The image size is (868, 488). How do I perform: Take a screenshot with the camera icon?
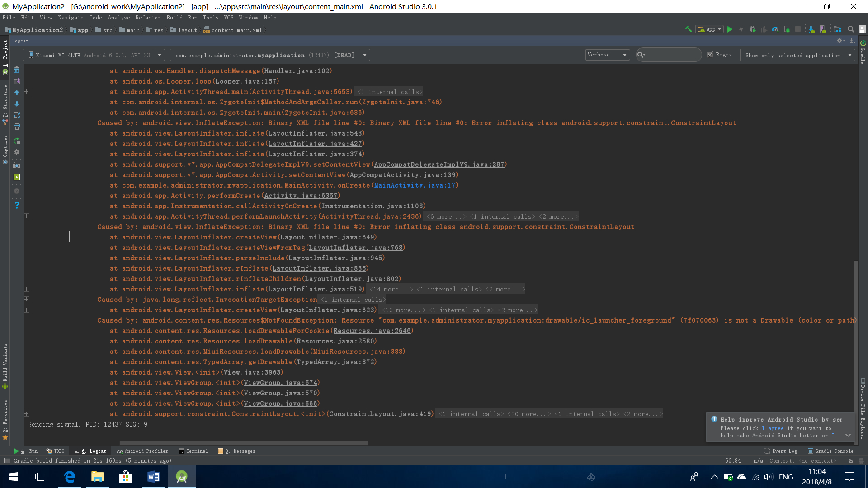[x=17, y=165]
